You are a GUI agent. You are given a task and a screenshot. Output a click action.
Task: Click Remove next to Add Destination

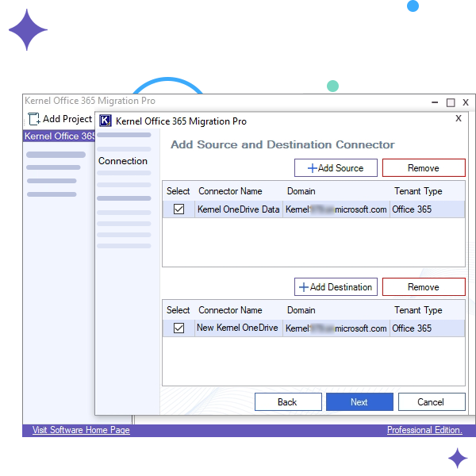pyautogui.click(x=424, y=286)
